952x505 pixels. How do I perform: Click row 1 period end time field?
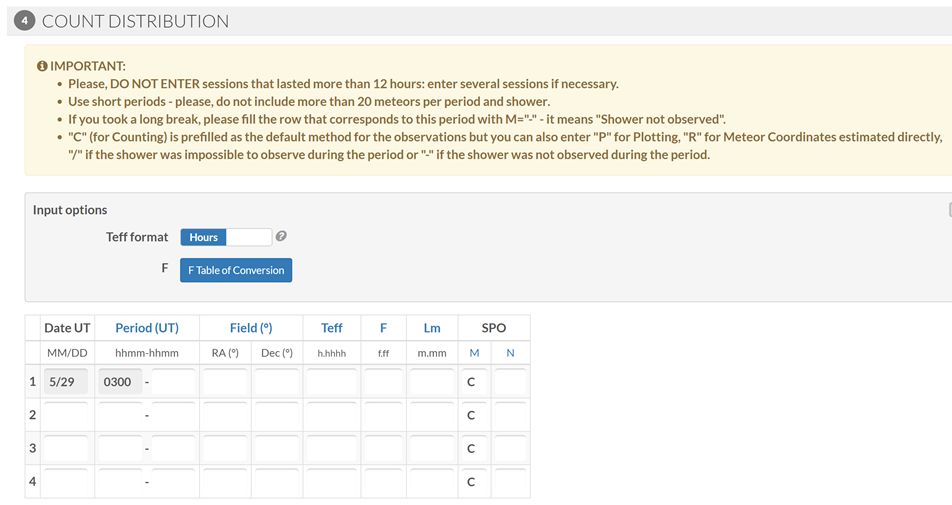174,382
